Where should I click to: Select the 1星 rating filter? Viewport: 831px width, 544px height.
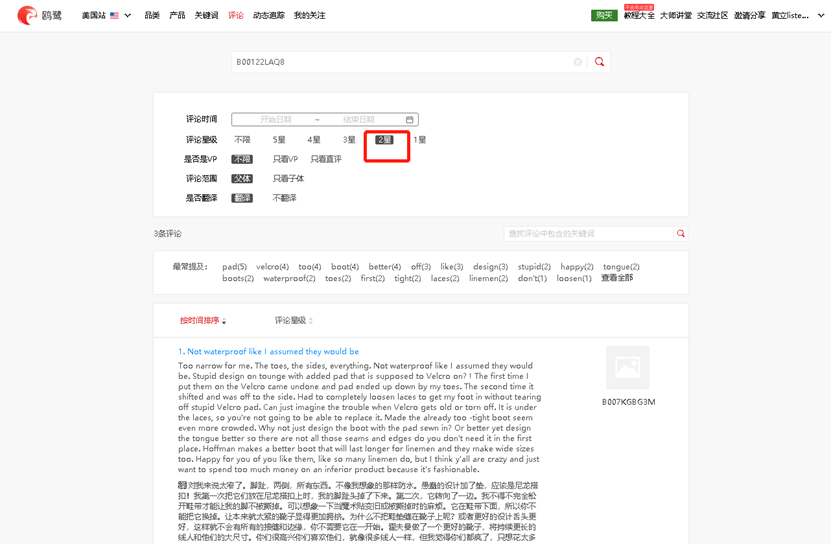point(420,139)
